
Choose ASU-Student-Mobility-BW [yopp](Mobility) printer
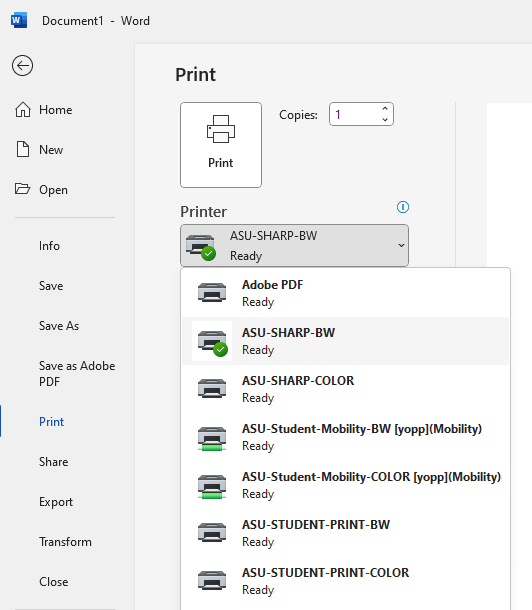[x=345, y=437]
